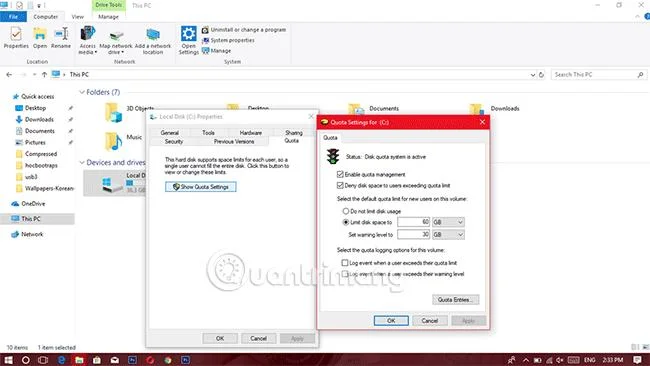Open the unit dropdown for disk limit
Image resolution: width=650 pixels, height=366 pixels.
448,222
